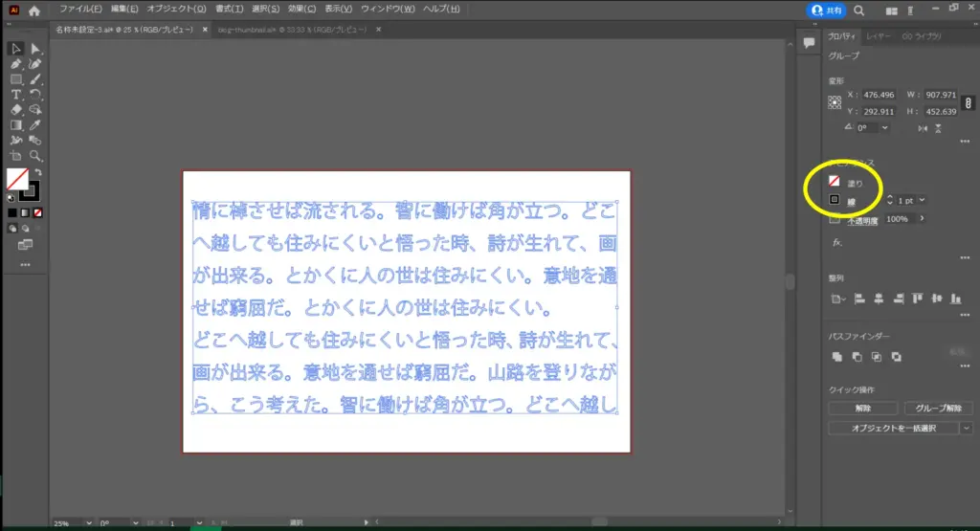Reset to default fill and stroke
This screenshot has width=980, height=531.
11,198
